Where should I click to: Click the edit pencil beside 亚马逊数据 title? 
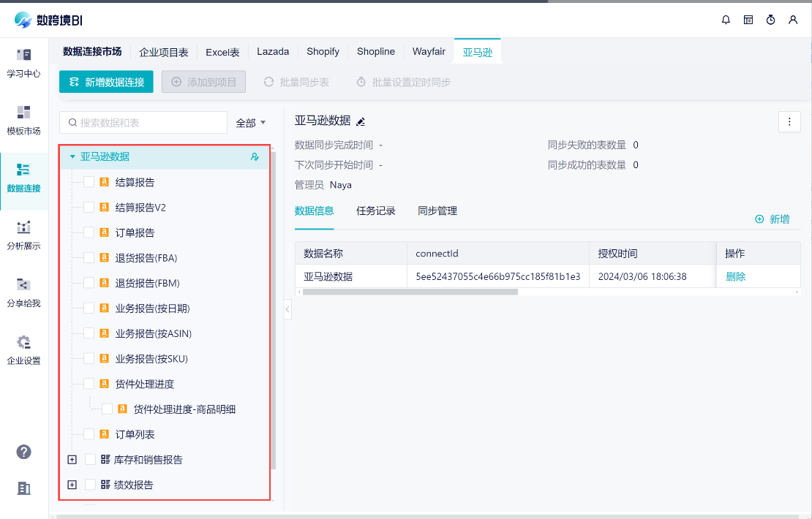360,121
